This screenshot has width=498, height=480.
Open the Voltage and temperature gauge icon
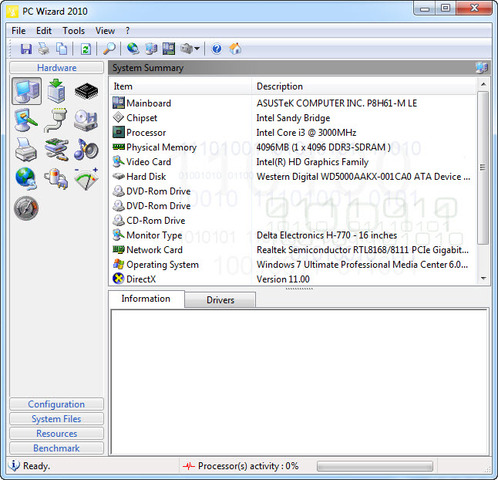click(86, 179)
